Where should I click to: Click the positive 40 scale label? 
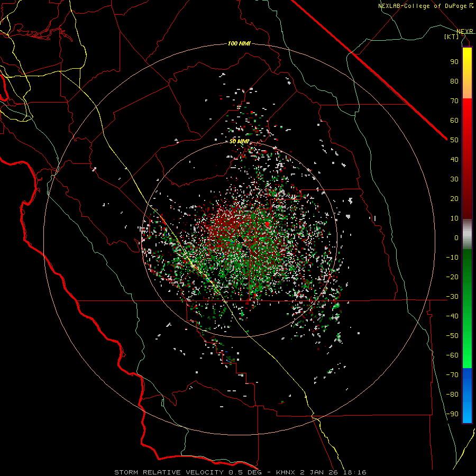click(x=454, y=159)
